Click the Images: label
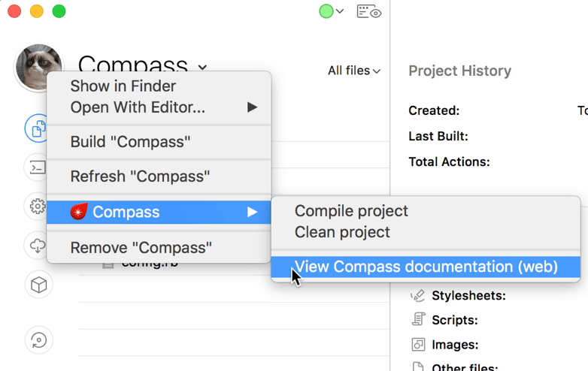588x371 pixels. [455, 345]
